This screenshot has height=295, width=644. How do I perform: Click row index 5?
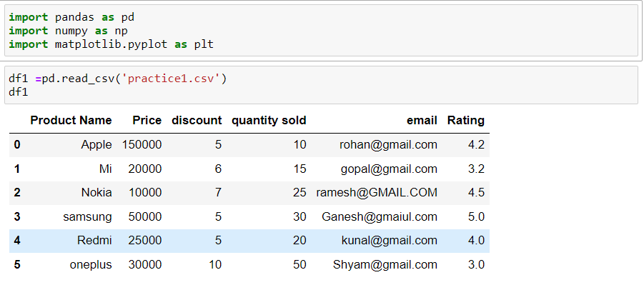17,264
